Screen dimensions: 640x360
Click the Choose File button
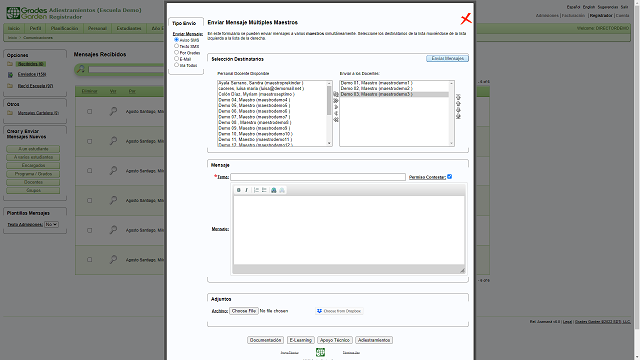(244, 311)
